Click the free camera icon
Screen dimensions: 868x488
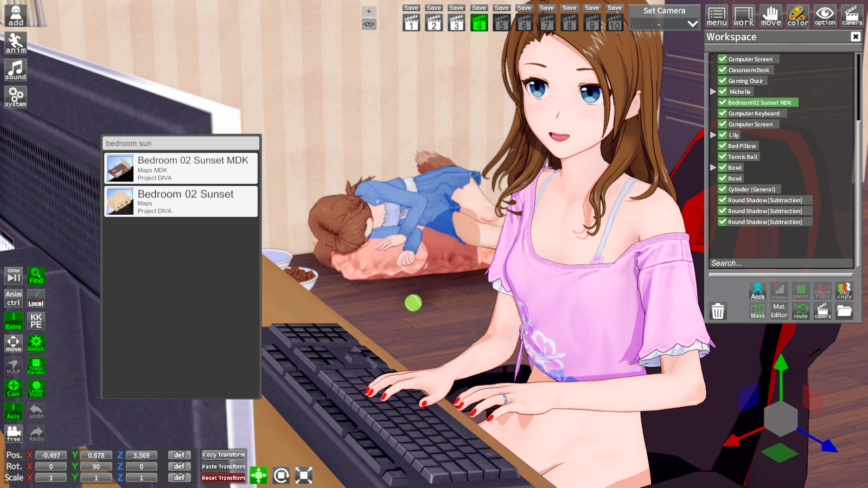pos(14,433)
